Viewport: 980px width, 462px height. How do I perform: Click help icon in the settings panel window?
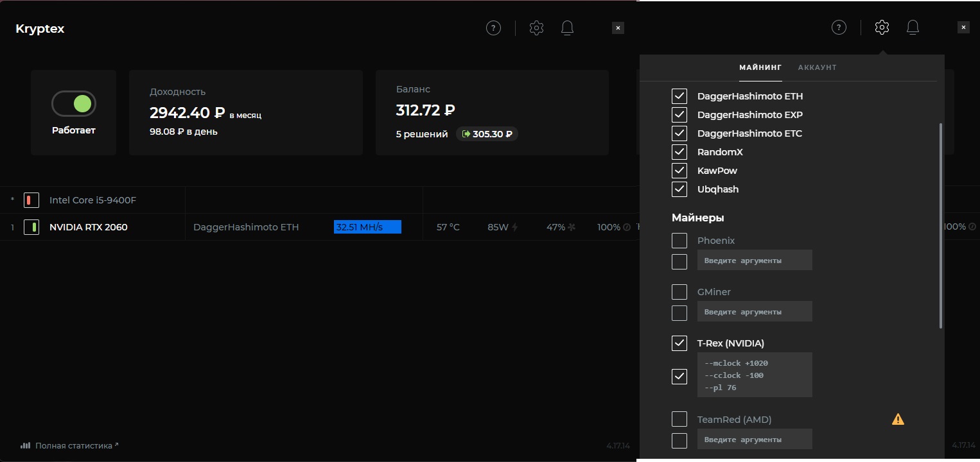coord(839,27)
